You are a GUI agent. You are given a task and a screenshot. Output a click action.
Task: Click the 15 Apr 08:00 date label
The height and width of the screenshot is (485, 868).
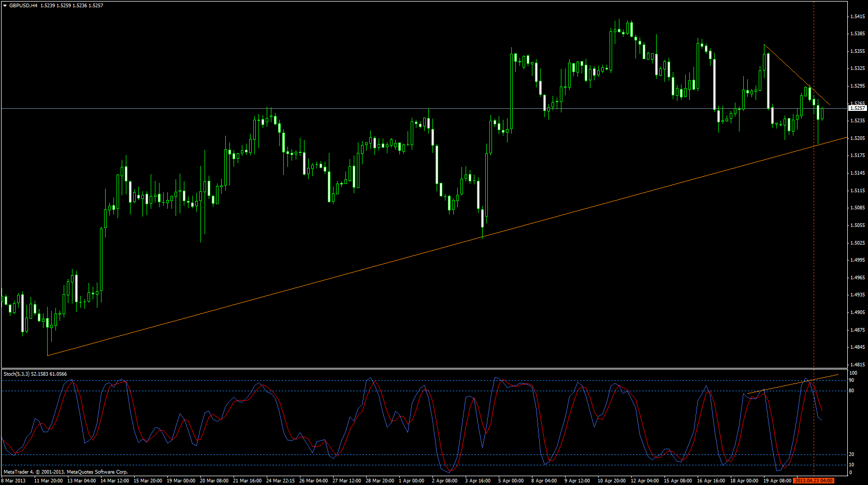coord(678,481)
